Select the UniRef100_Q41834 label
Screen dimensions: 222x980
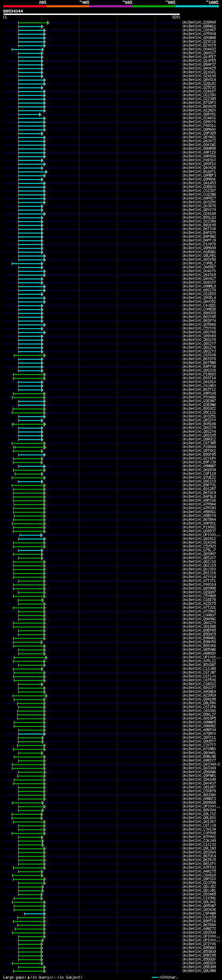(199, 469)
